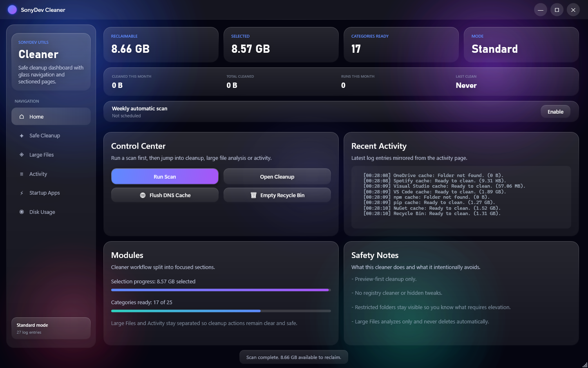Open the Startup Apps page
Image resolution: width=588 pixels, height=368 pixels.
click(x=51, y=193)
